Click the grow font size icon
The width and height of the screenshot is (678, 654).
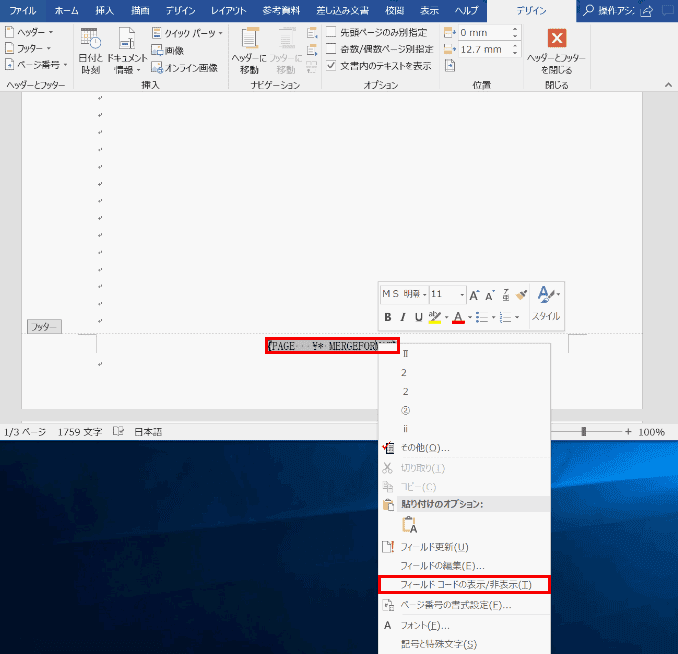475,294
